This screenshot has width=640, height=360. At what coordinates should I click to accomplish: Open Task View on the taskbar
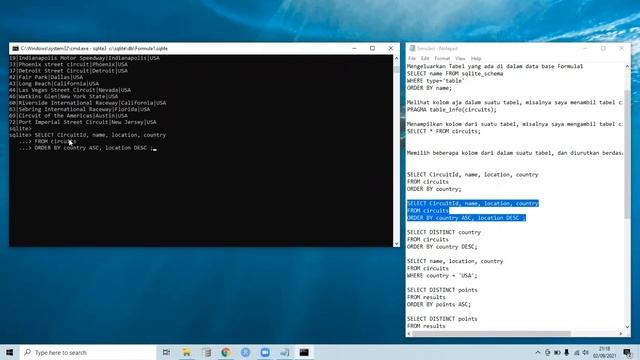166,352
